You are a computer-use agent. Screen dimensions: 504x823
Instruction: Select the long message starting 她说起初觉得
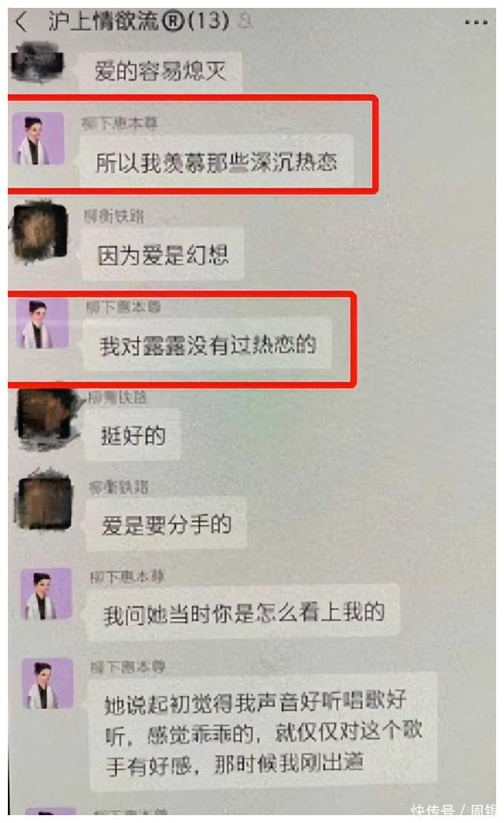[x=263, y=731]
